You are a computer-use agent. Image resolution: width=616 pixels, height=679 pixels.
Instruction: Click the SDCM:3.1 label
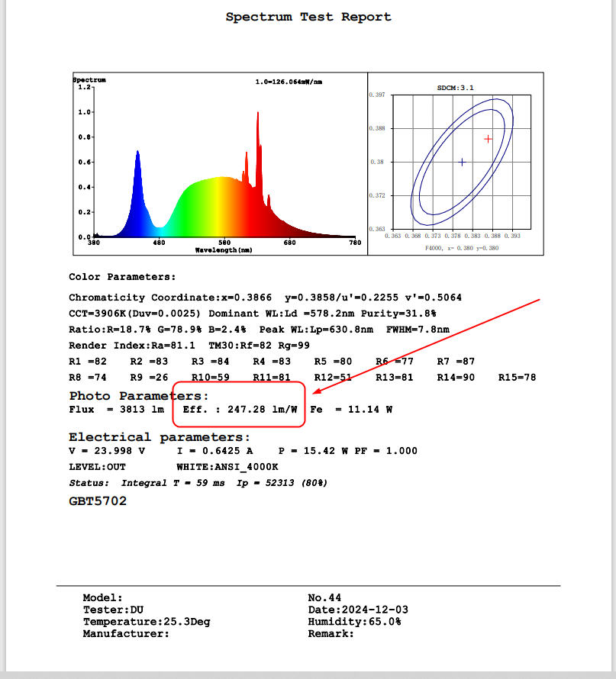455,88
